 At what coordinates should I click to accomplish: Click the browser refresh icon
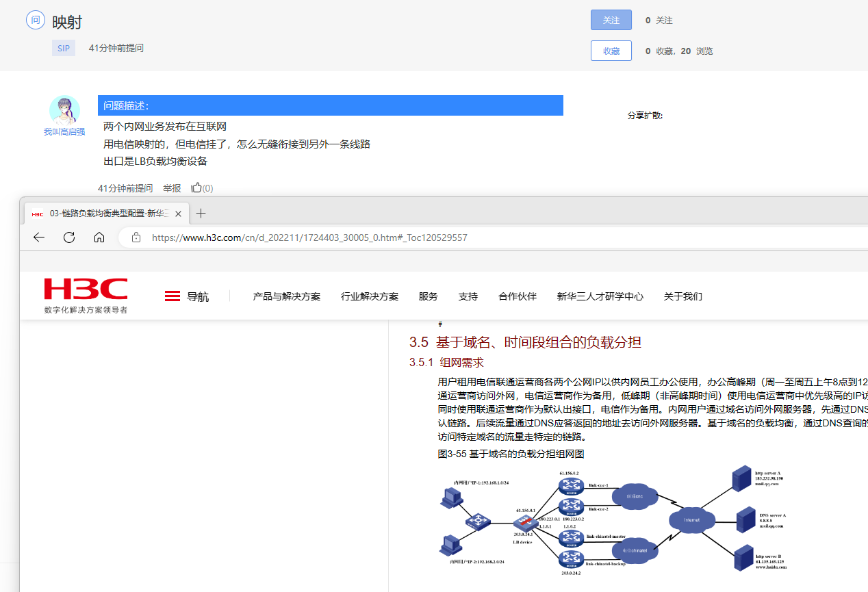[x=69, y=237]
